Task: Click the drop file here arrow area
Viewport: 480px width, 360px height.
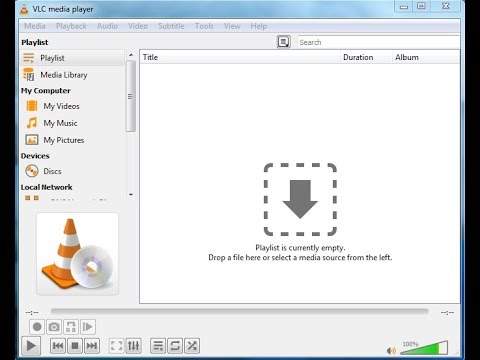Action: (300, 199)
